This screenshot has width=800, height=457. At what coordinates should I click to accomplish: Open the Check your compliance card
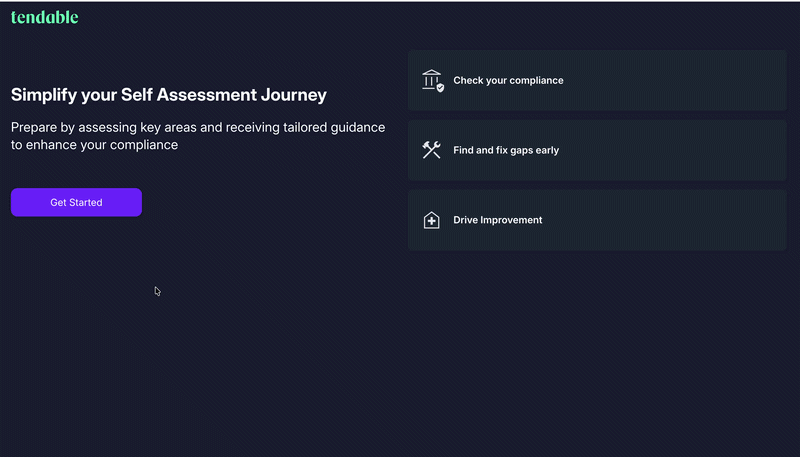pos(597,80)
